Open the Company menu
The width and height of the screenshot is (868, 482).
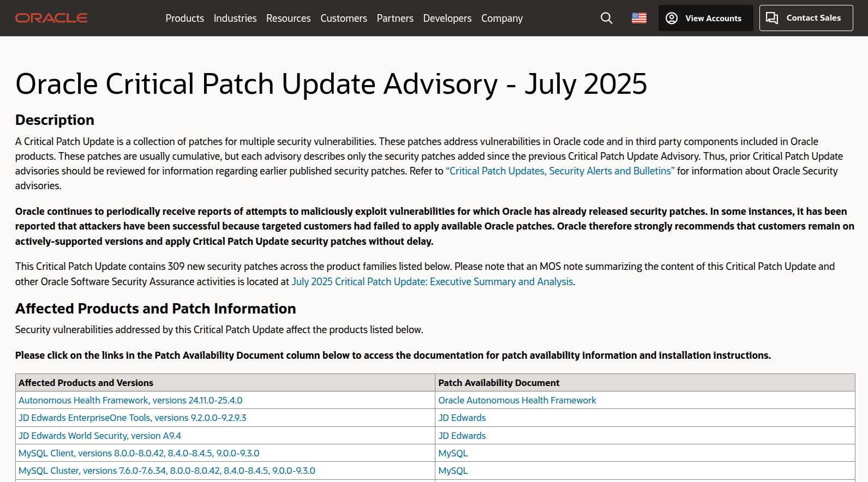(501, 18)
